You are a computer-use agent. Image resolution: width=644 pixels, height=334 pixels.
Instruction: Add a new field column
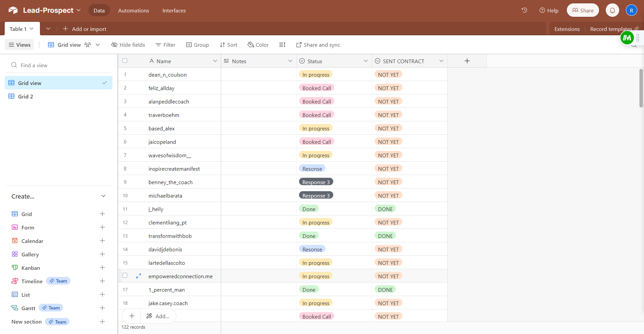[467, 61]
